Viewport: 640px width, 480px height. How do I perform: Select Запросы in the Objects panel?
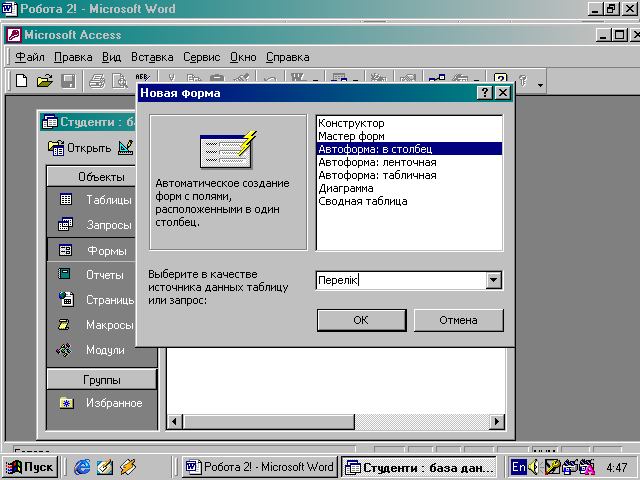tap(96, 224)
